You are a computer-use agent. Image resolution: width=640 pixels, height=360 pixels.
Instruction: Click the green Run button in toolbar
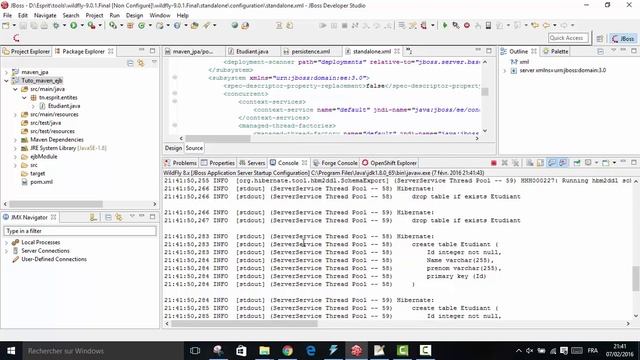point(73,25)
